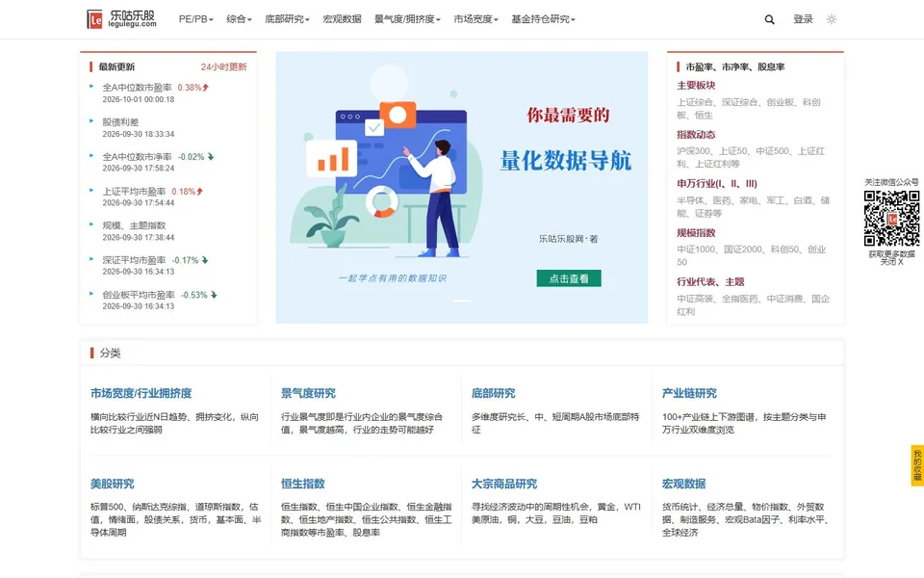Click the red up arrow beside 0.18%
Screen dimensions: 924x578
(200, 191)
